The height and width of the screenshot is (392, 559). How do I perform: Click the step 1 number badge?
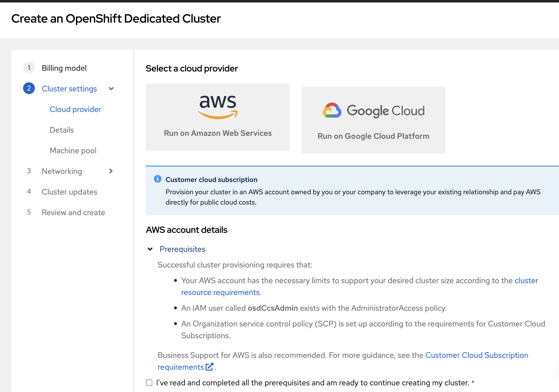coord(29,68)
